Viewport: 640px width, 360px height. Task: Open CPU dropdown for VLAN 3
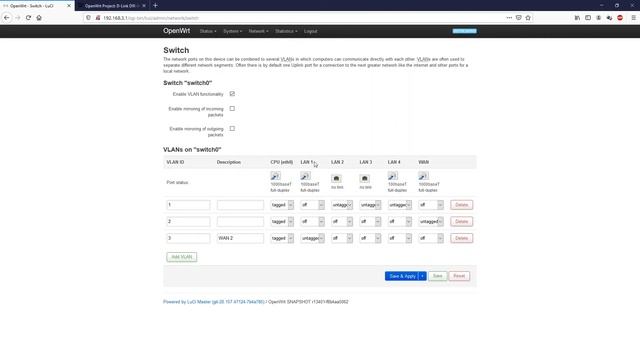tap(282, 238)
